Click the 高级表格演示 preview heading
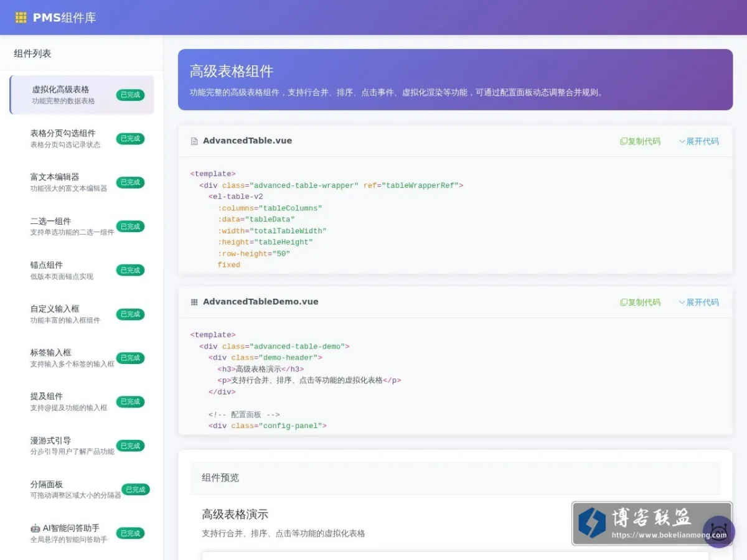 coord(235,515)
